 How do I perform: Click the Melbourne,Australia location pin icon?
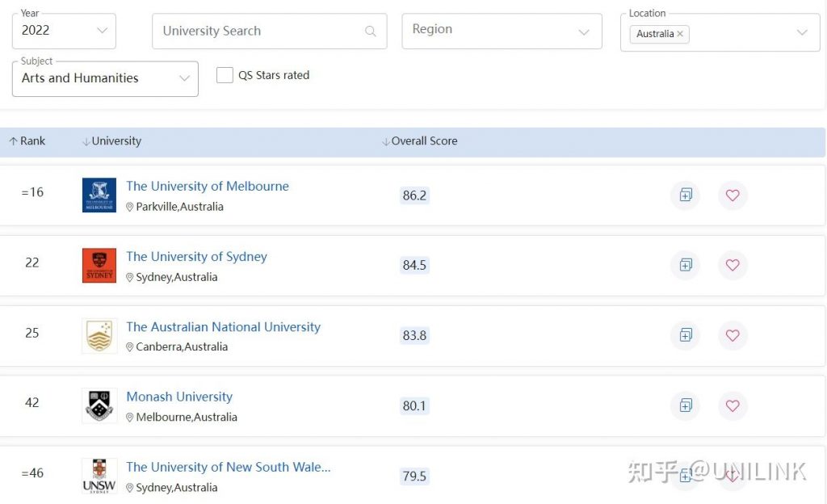(130, 418)
